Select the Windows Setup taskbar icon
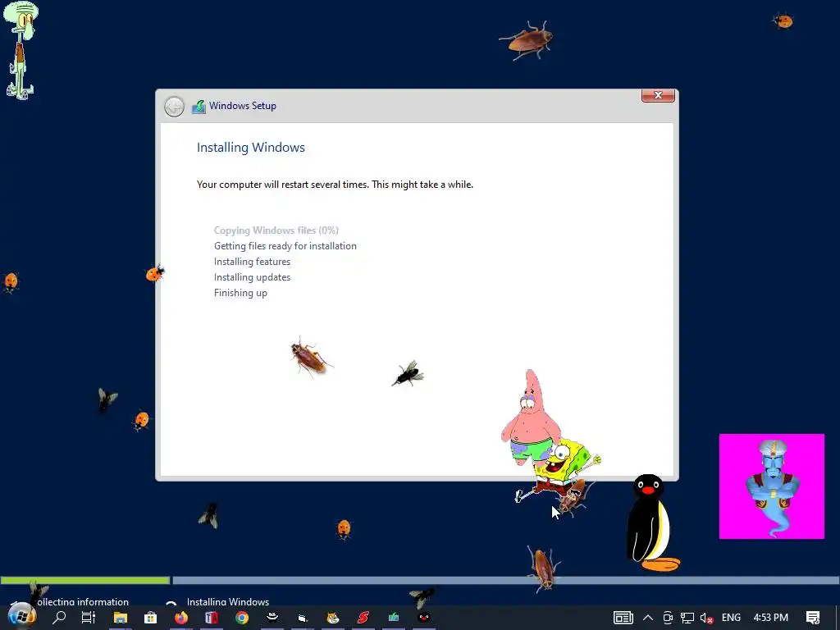Screen dimensions: 840x630 pyautogui.click(x=394, y=618)
